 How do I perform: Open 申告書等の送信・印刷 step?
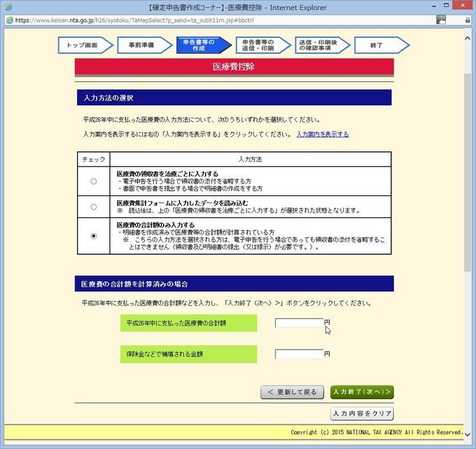click(263, 46)
